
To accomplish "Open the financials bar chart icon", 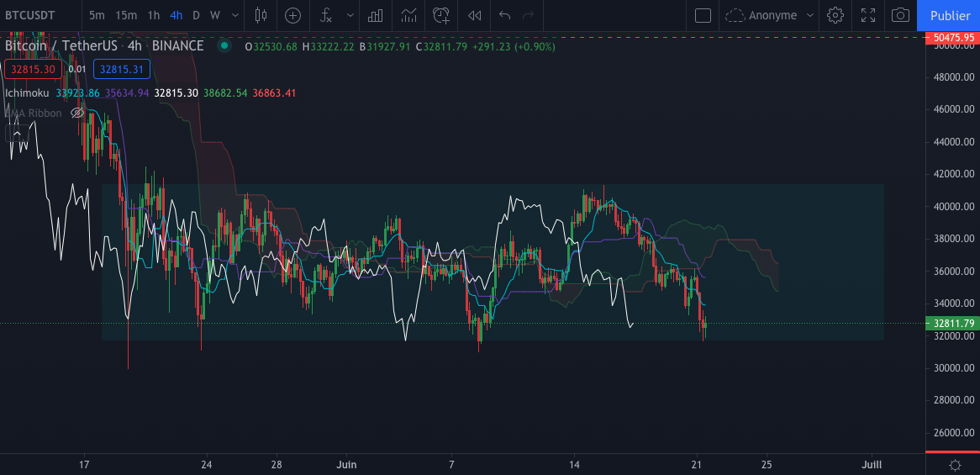I will pos(375,15).
